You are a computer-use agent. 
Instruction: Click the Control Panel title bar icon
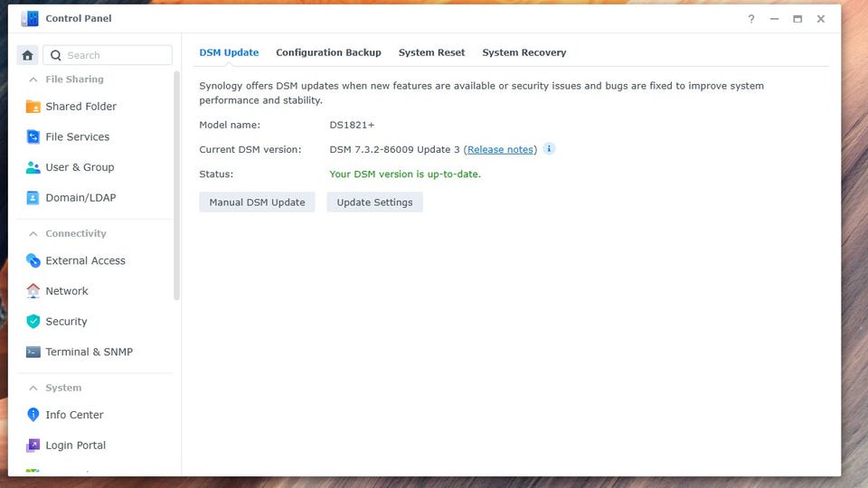point(30,18)
